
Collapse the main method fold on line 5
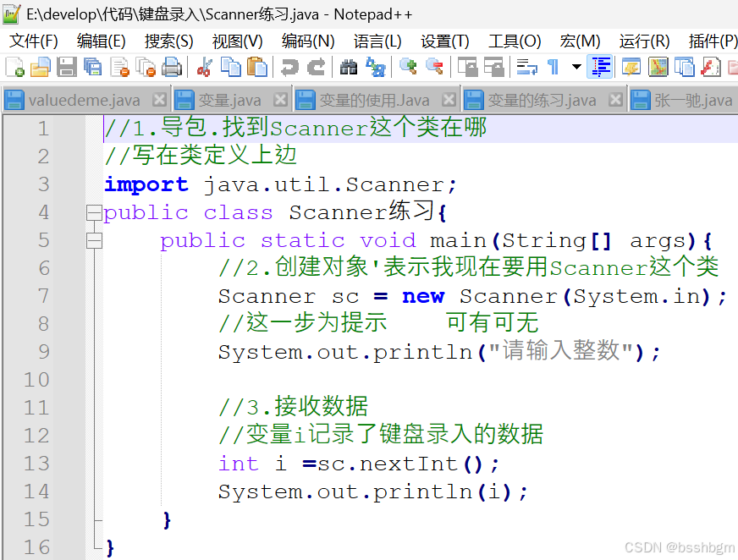coord(94,240)
